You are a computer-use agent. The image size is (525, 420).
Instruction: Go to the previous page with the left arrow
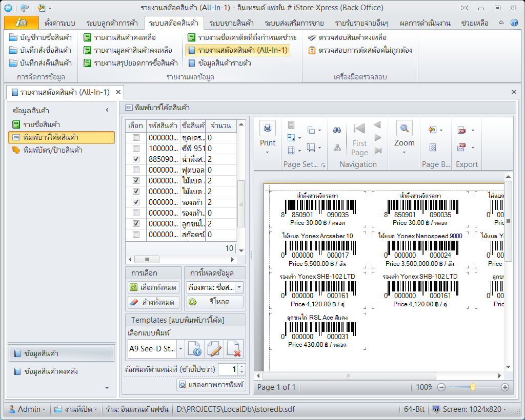[378, 125]
